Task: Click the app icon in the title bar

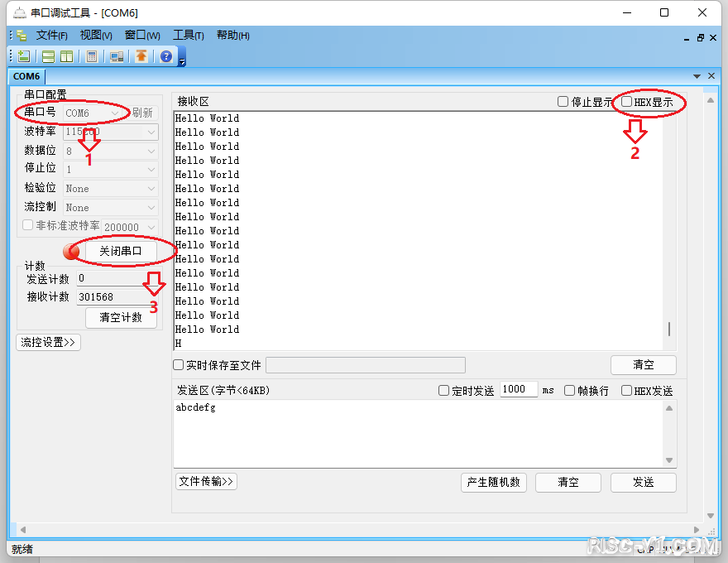Action: [x=20, y=12]
